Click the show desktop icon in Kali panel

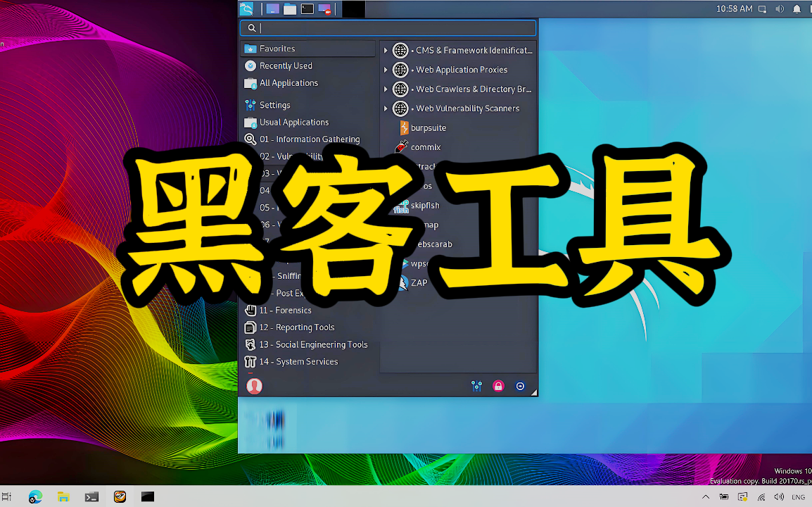pyautogui.click(x=273, y=9)
